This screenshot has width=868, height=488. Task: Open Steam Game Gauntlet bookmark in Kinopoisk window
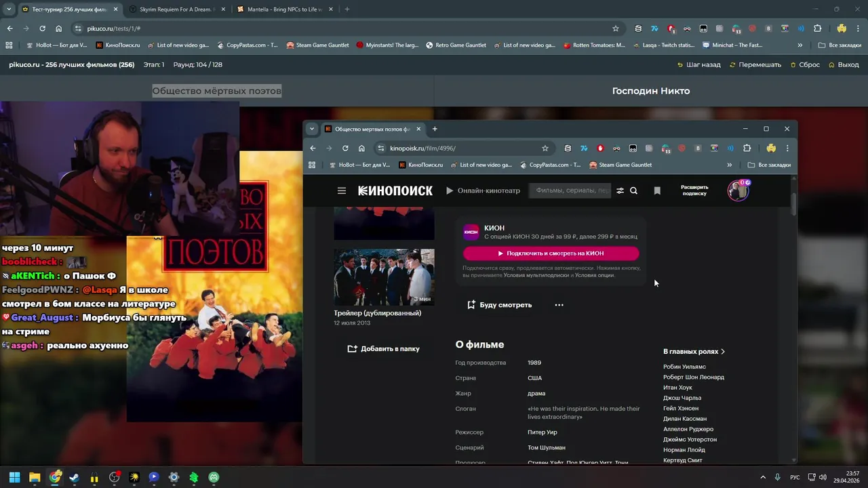pyautogui.click(x=620, y=165)
